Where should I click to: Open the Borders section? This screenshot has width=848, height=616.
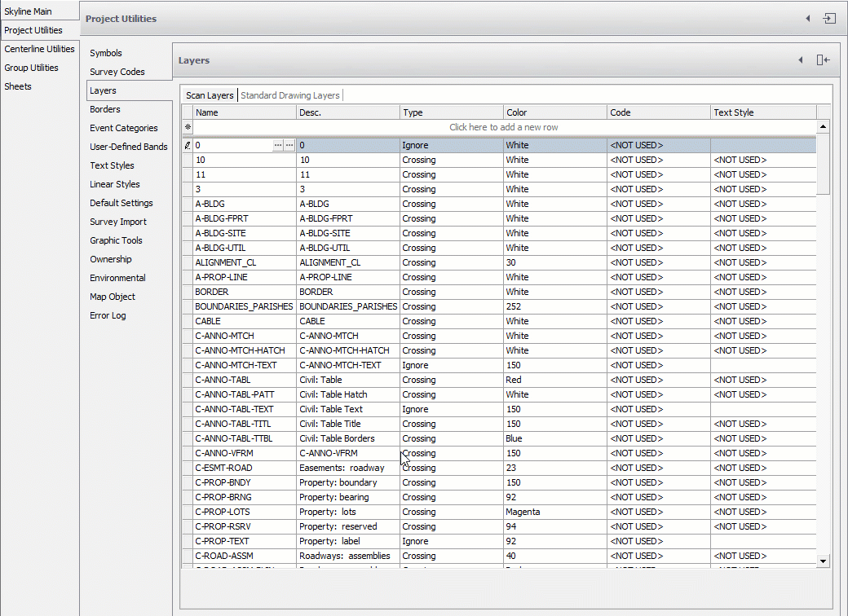[x=105, y=109]
